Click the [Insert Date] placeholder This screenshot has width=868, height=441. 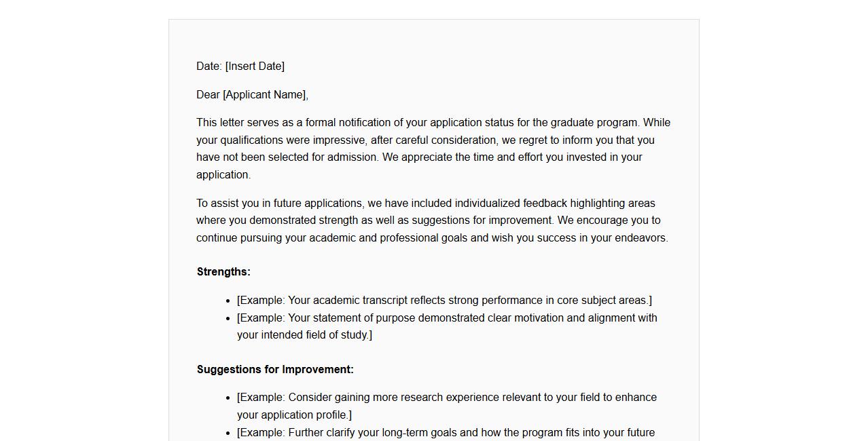[x=255, y=66]
